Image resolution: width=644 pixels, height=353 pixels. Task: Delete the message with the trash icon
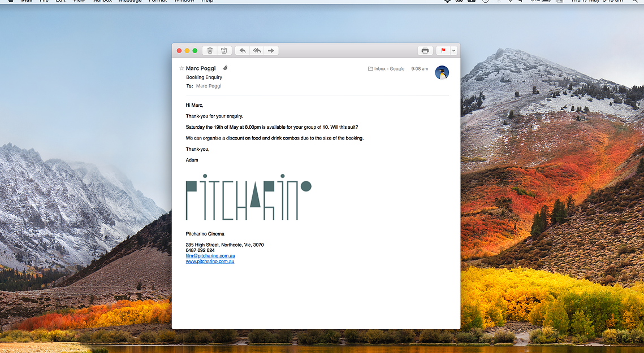click(x=210, y=50)
